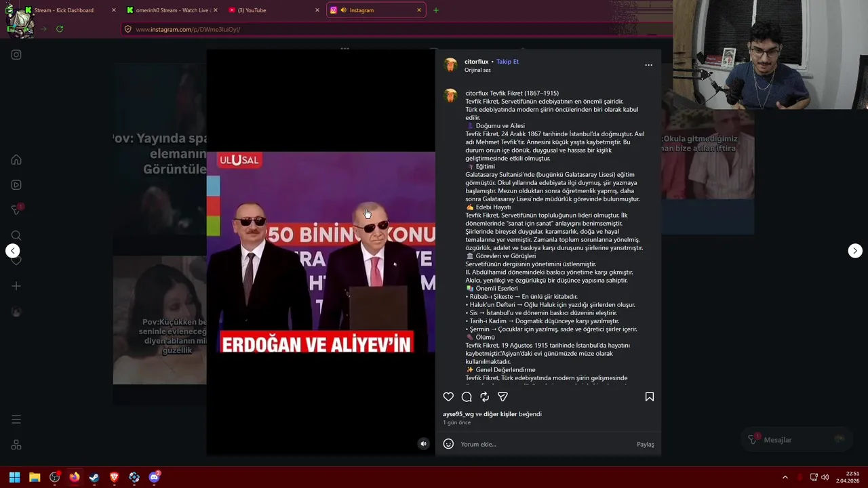Screen dimensions: 868x488
Task: Click the 1 gün önce timestamp
Action: (456, 423)
